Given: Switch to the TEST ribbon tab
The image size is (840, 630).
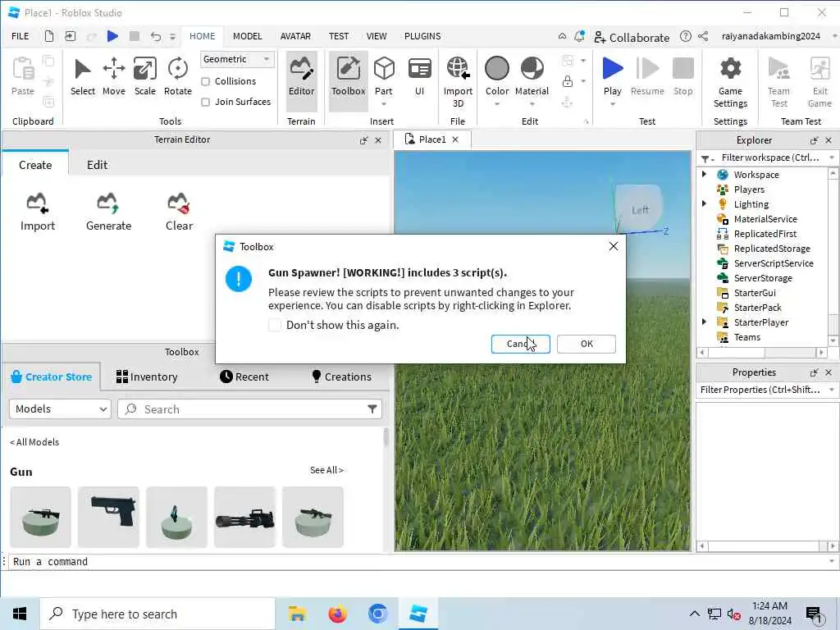Looking at the screenshot, I should pos(339,36).
